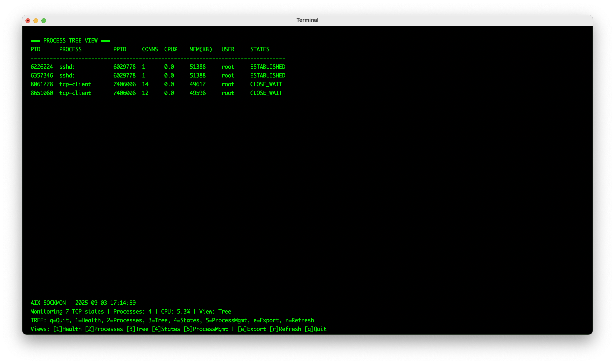The image size is (615, 364).
Task: Select PID 8061228 in the table
Action: point(42,84)
